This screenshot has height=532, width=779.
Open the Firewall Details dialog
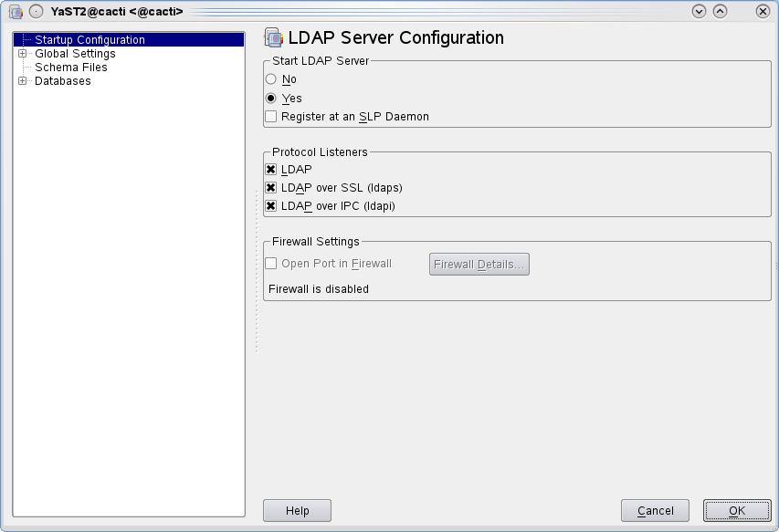tap(479, 264)
